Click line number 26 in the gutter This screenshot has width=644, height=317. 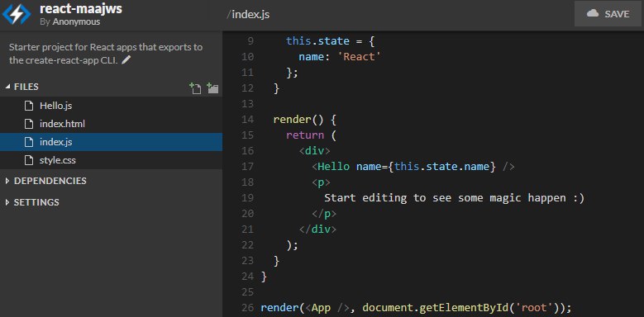(248, 308)
